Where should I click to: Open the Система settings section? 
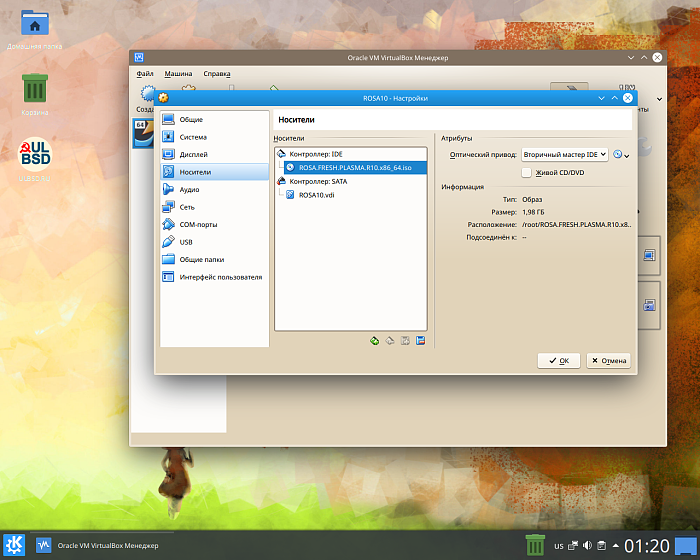tap(214, 137)
